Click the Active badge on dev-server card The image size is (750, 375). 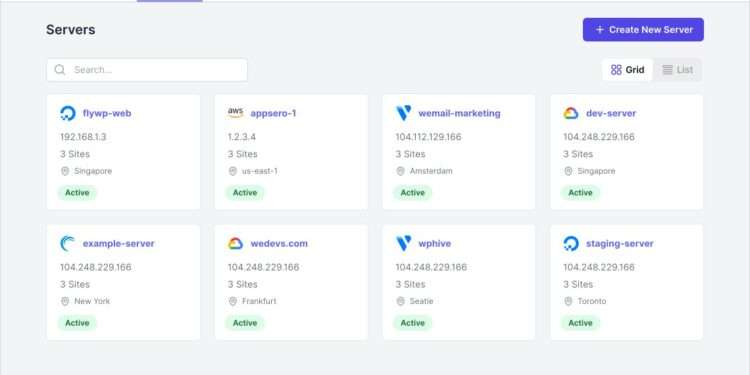580,193
